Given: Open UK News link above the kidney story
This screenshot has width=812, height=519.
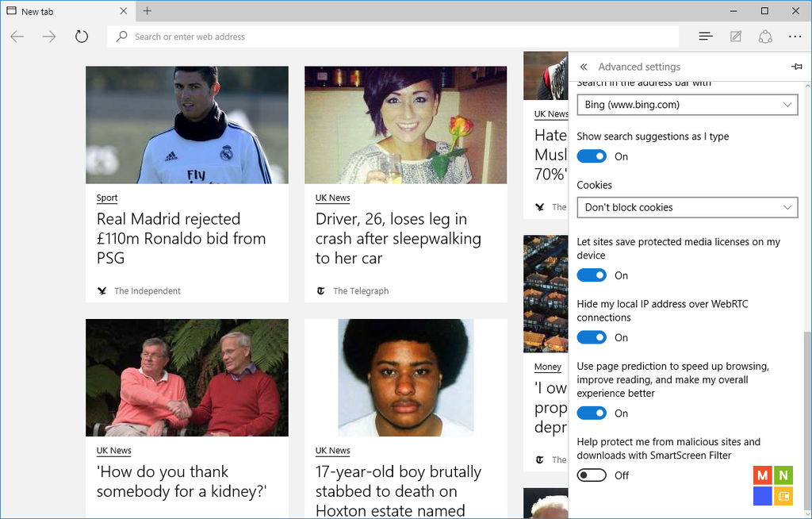Looking at the screenshot, I should coord(114,451).
